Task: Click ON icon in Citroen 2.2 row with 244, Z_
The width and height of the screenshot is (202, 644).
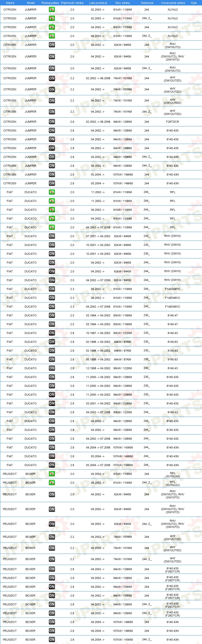Action: point(52,112)
